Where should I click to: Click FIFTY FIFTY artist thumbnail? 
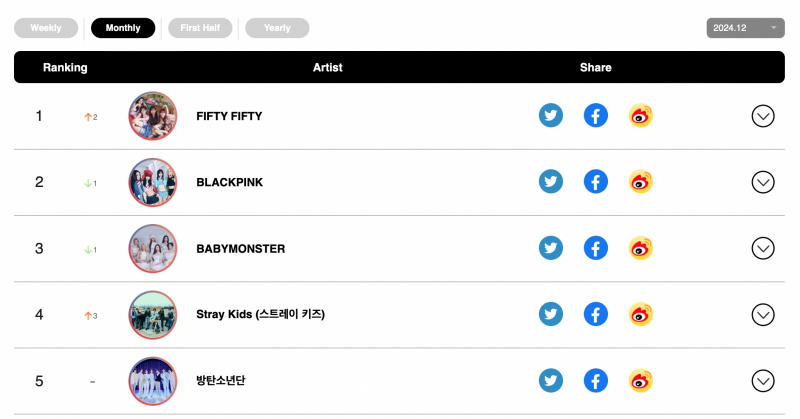pyautogui.click(x=153, y=116)
